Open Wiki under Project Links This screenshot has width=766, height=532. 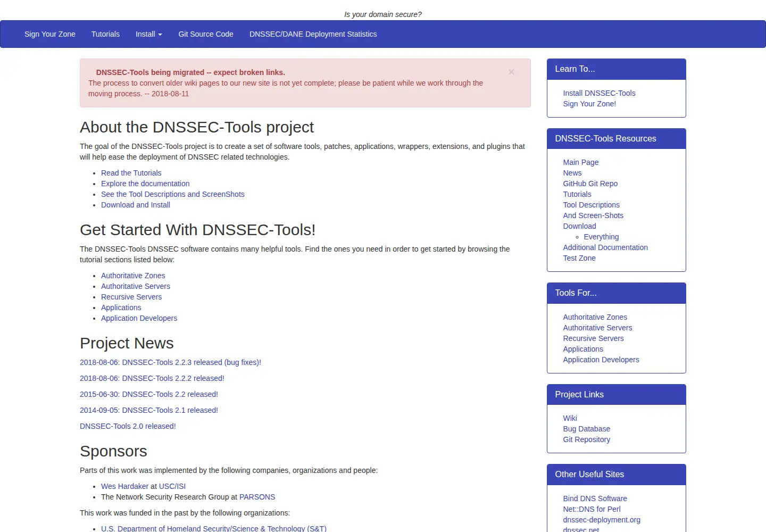(x=570, y=418)
